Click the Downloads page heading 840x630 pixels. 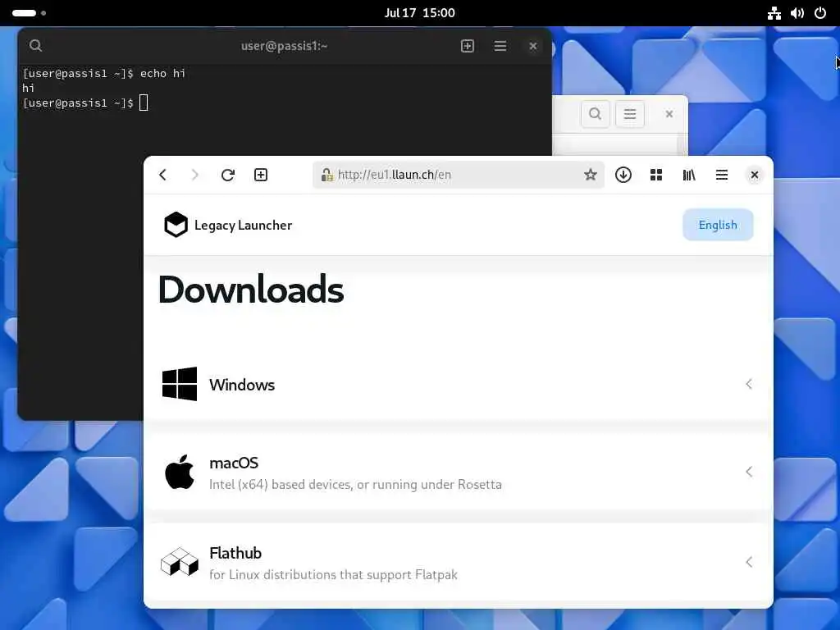point(251,290)
